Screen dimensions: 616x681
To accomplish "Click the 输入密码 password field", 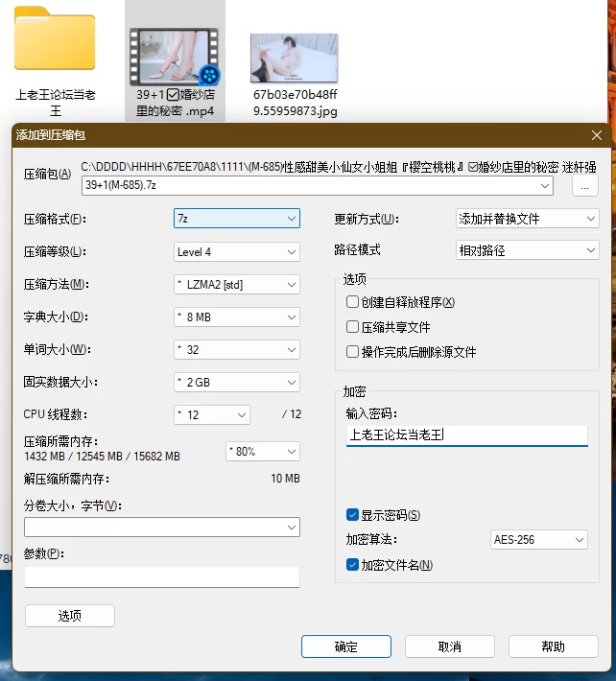I will pos(467,435).
